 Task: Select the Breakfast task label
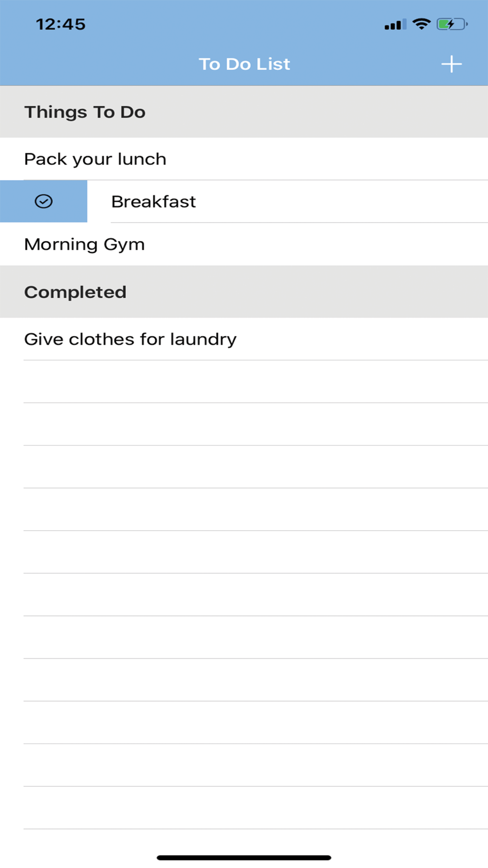click(153, 202)
